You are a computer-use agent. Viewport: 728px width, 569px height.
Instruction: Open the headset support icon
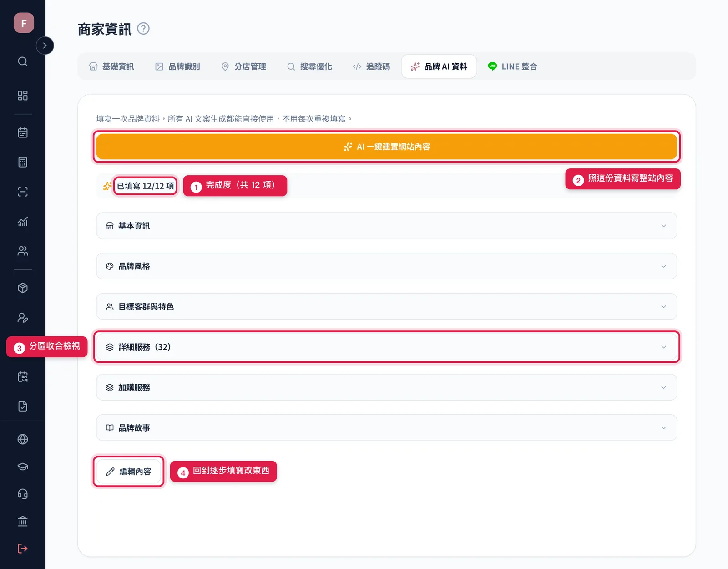click(23, 494)
